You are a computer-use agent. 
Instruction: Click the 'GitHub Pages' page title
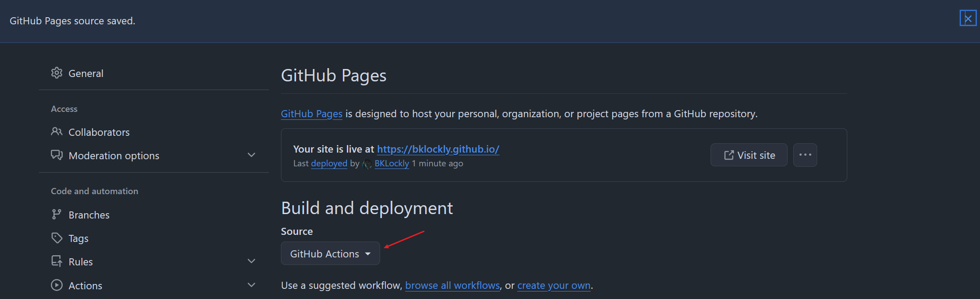[334, 76]
